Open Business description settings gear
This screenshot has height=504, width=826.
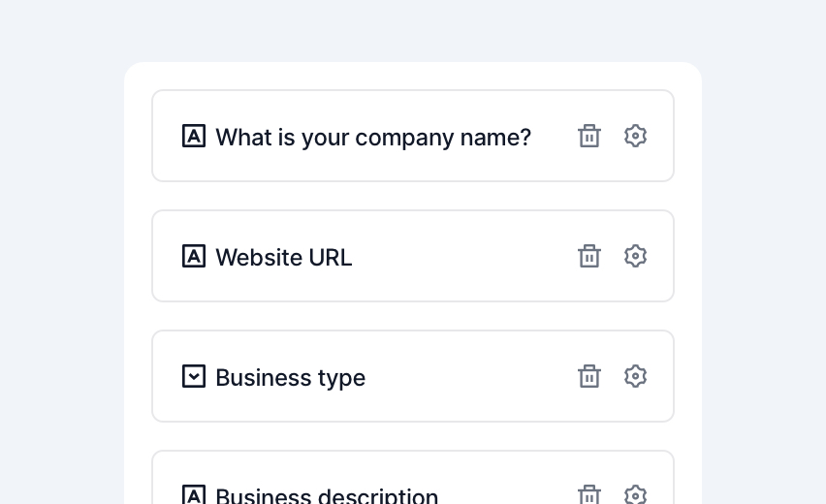(x=635, y=494)
